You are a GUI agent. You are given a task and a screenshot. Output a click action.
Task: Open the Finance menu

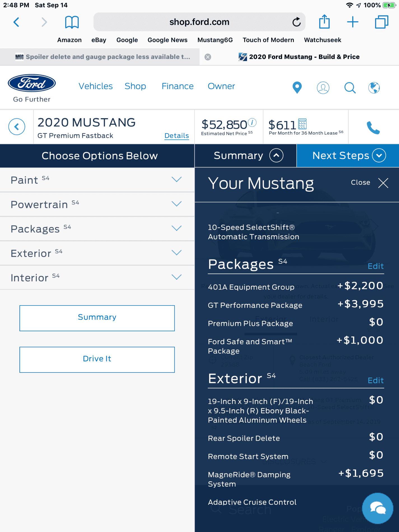click(x=178, y=86)
